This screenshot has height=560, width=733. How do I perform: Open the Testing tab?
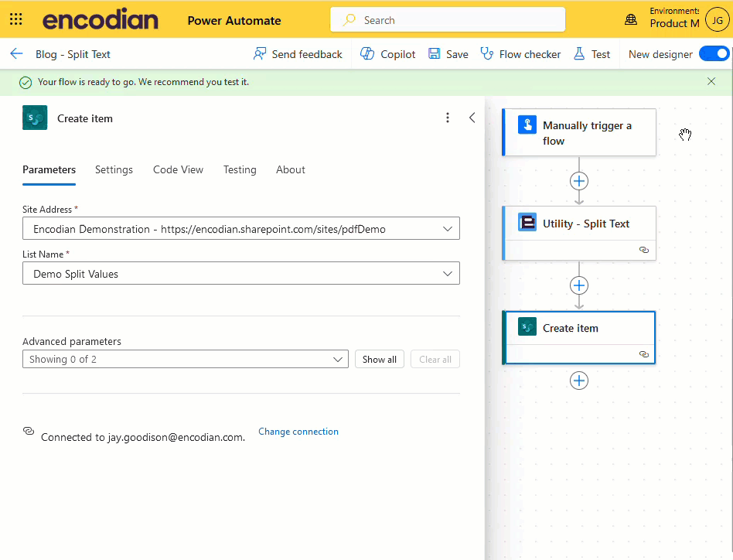pyautogui.click(x=240, y=169)
